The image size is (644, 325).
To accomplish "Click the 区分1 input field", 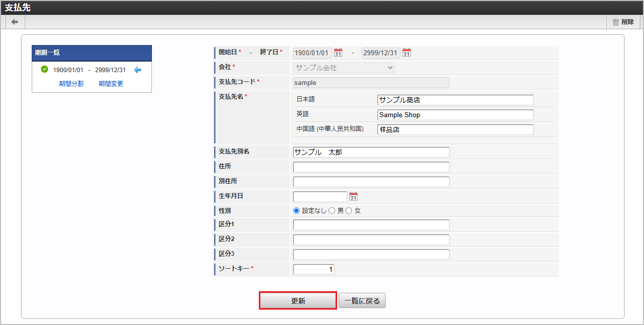I will pos(371,225).
